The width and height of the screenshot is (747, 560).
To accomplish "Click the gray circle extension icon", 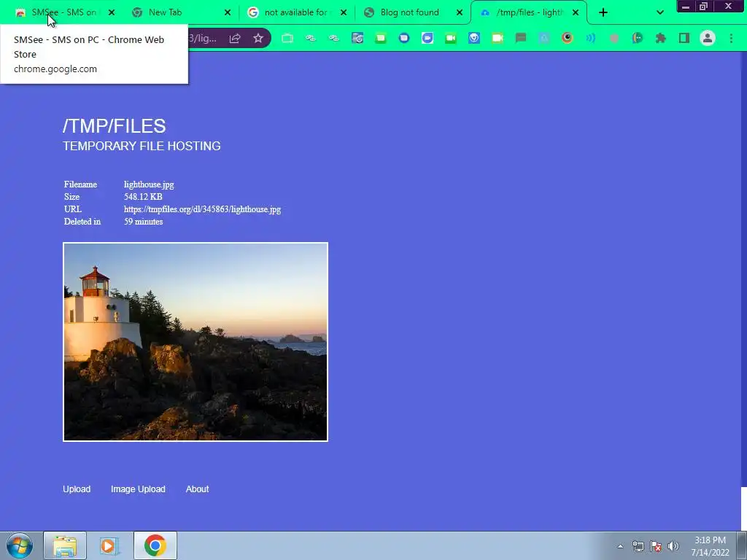I will (x=614, y=38).
